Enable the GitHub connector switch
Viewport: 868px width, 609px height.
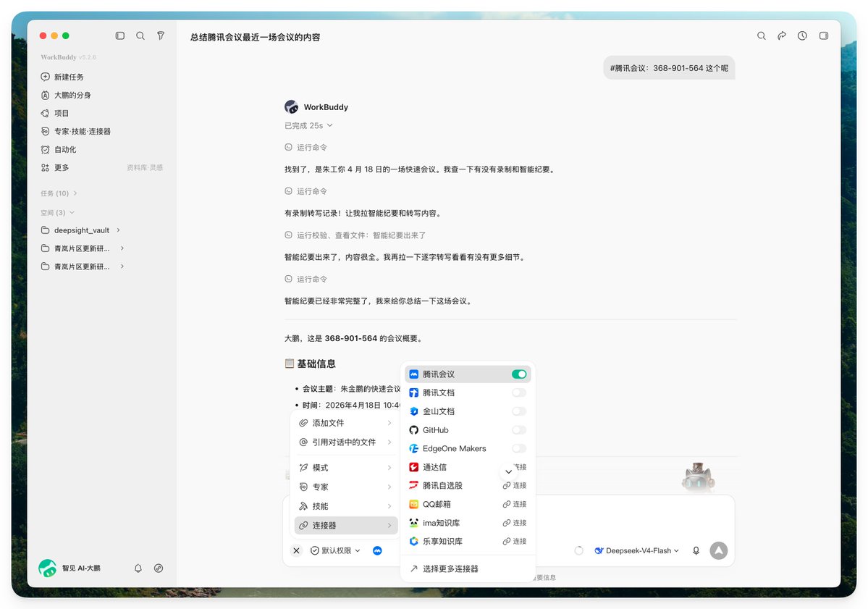[519, 430]
